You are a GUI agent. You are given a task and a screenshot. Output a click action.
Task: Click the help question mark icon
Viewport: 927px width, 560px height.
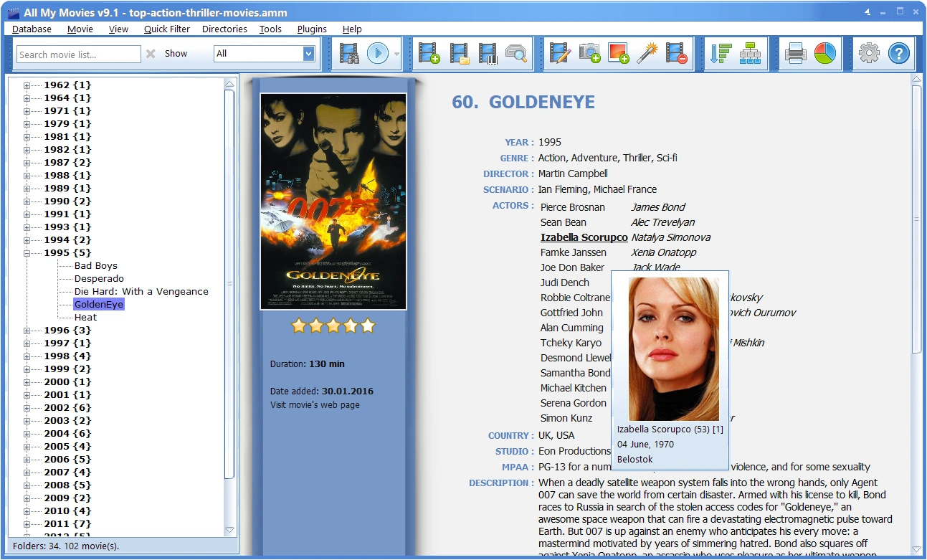pyautogui.click(x=899, y=54)
